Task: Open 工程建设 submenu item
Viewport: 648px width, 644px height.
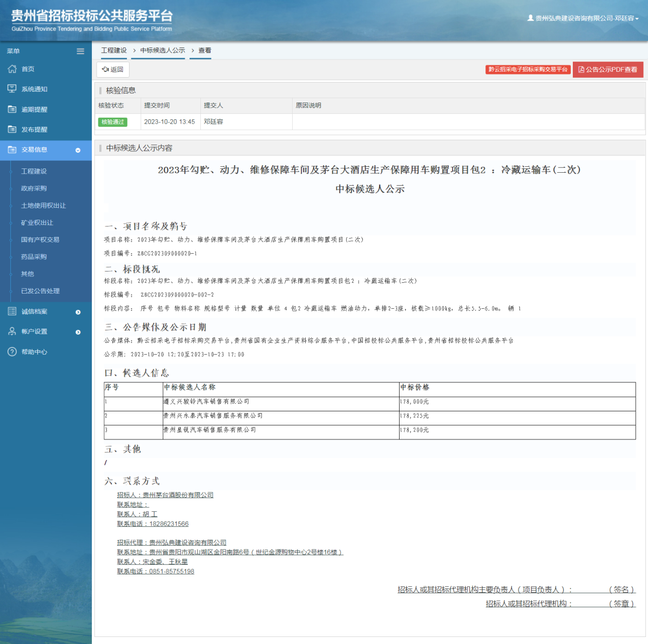Action: pyautogui.click(x=34, y=171)
